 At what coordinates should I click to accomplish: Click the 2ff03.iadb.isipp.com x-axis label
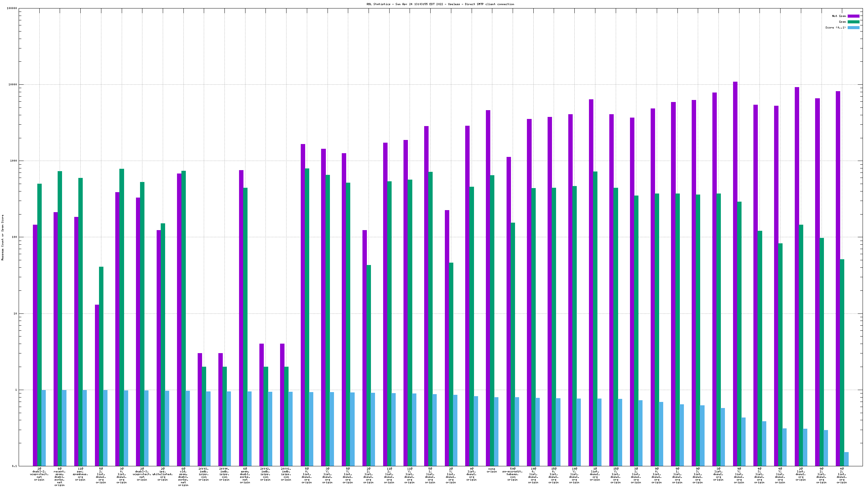click(204, 474)
